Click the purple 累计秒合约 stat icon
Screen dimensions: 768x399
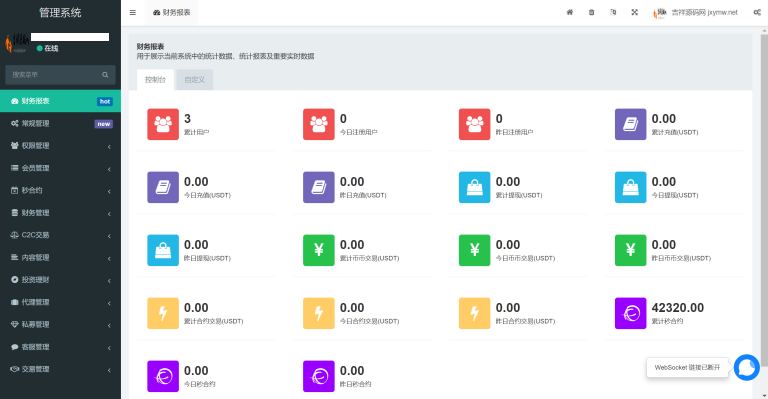(630, 313)
